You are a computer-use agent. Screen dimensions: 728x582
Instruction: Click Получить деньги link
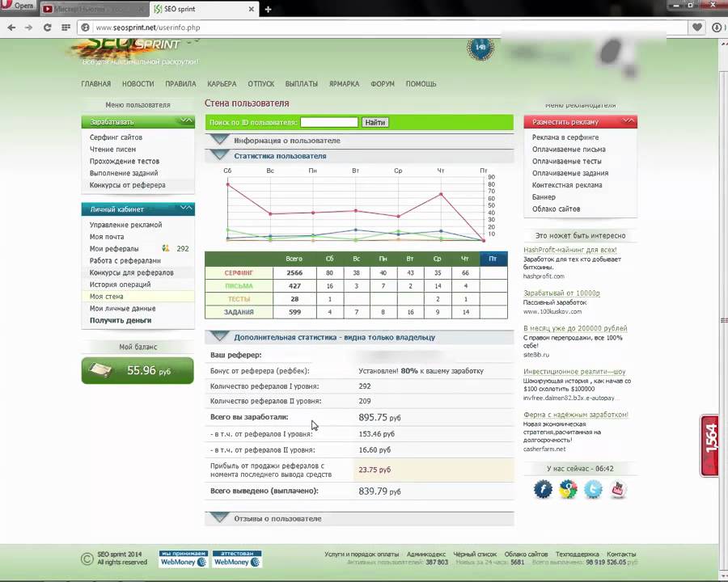pyautogui.click(x=121, y=320)
